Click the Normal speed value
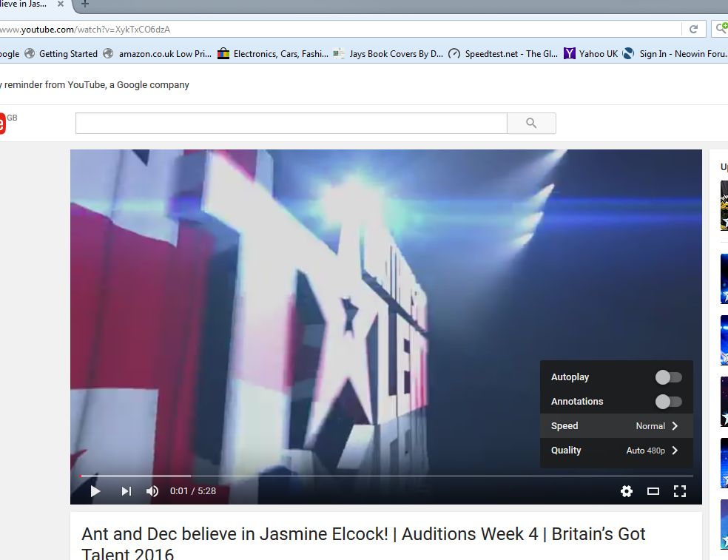 click(650, 426)
